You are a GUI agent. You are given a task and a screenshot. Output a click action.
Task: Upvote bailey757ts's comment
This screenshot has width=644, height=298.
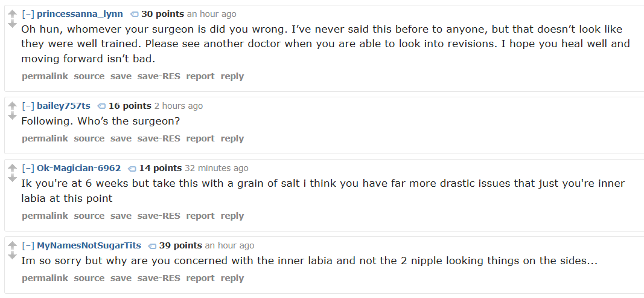tap(11, 106)
